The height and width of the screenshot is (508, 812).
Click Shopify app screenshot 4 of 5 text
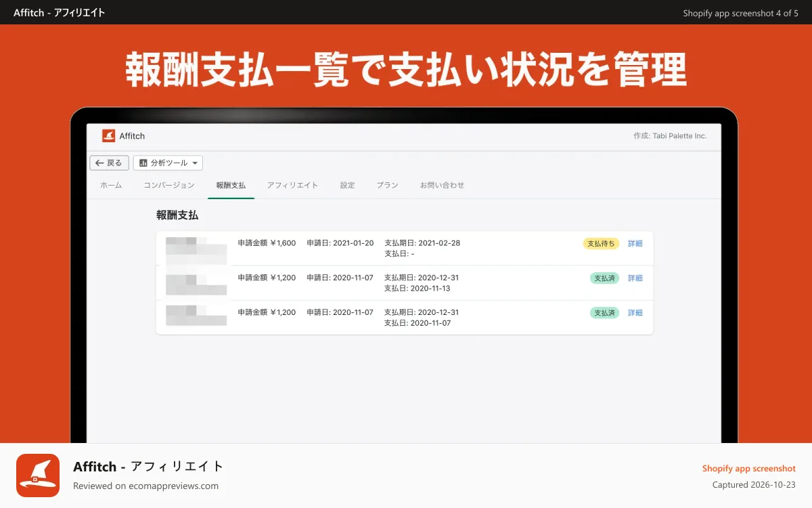coord(740,13)
